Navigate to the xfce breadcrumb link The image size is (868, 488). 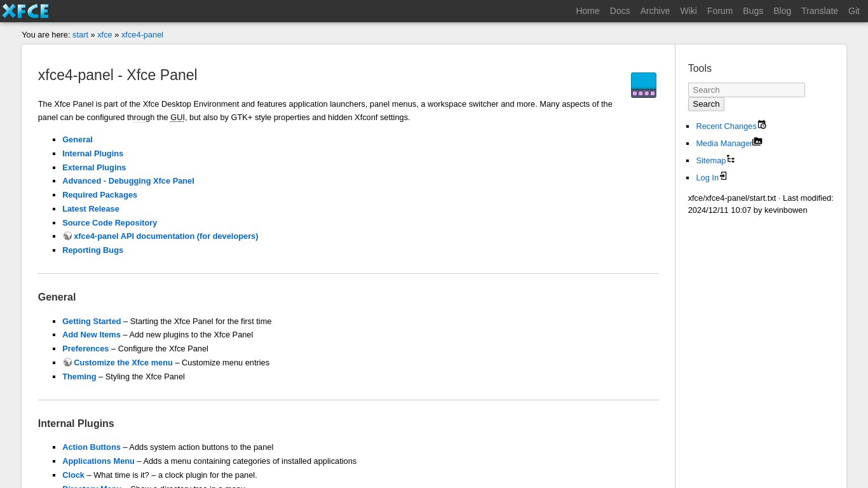click(x=104, y=35)
